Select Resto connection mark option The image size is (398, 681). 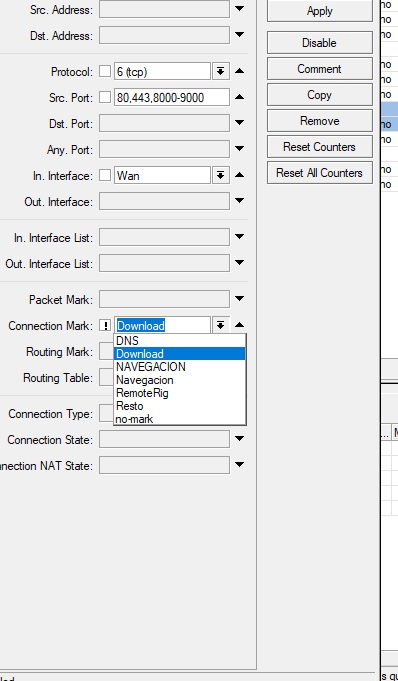179,406
